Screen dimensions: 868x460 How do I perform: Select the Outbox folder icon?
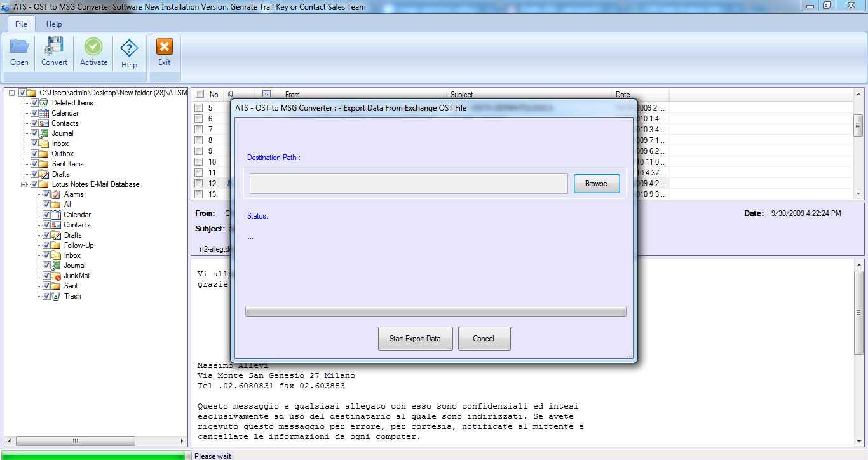pos(43,154)
